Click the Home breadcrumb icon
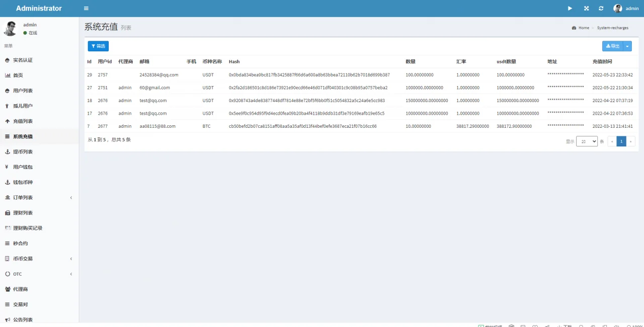This screenshot has height=327, width=644. tap(574, 28)
